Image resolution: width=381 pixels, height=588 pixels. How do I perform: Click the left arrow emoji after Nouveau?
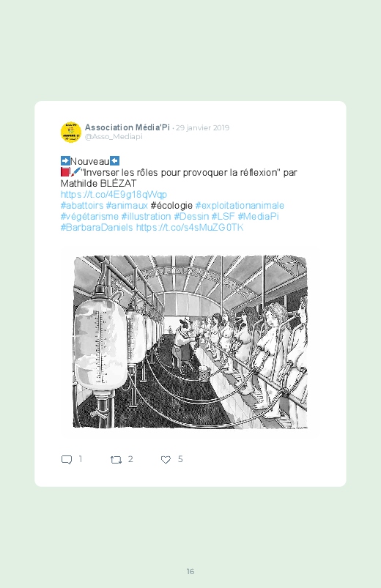click(114, 161)
